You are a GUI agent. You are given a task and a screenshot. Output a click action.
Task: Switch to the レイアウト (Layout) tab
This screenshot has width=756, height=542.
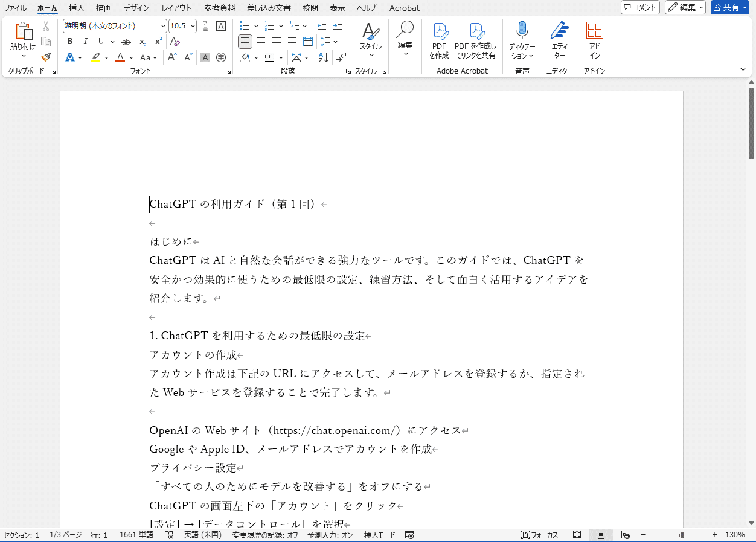click(176, 8)
